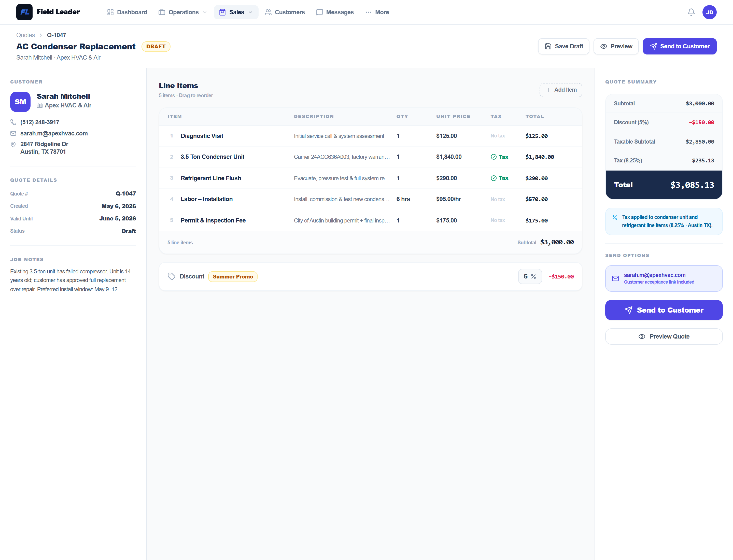Click Save Draft button
733x560 pixels.
[x=564, y=46]
